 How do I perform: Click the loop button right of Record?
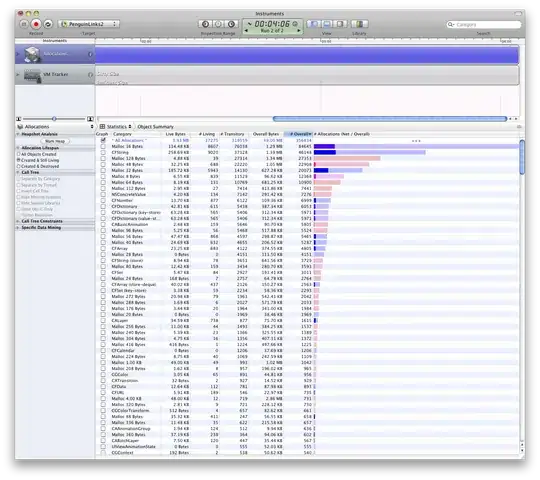[48, 24]
